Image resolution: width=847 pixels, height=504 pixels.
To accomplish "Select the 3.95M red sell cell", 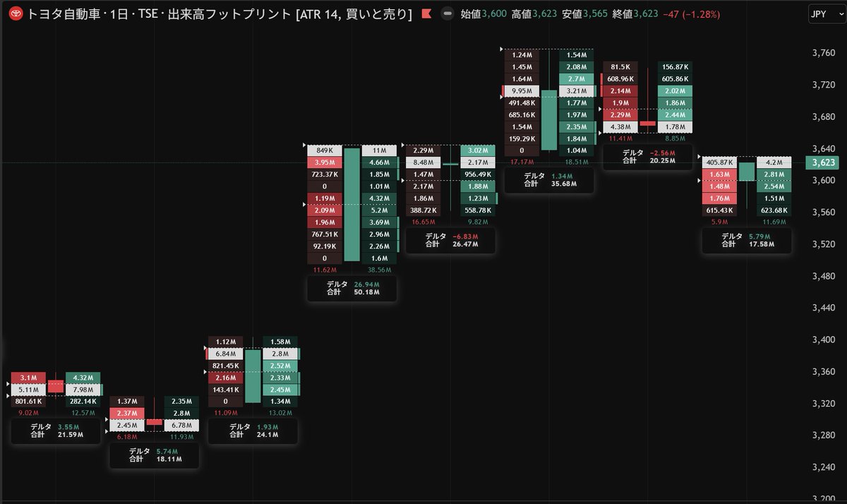I will click(325, 162).
